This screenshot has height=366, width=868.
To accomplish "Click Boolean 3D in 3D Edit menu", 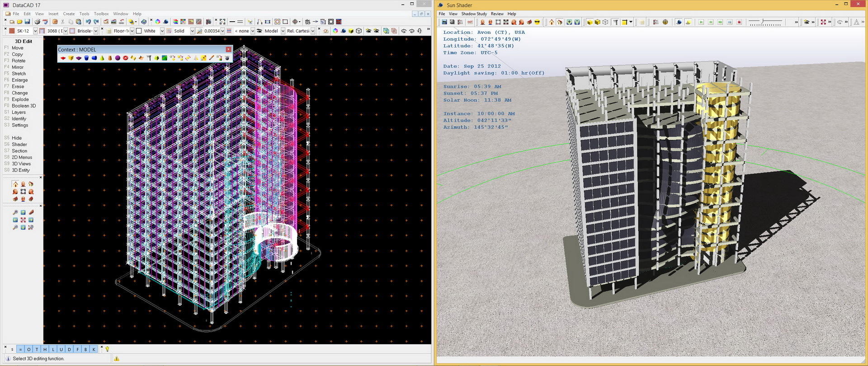I will coord(24,106).
